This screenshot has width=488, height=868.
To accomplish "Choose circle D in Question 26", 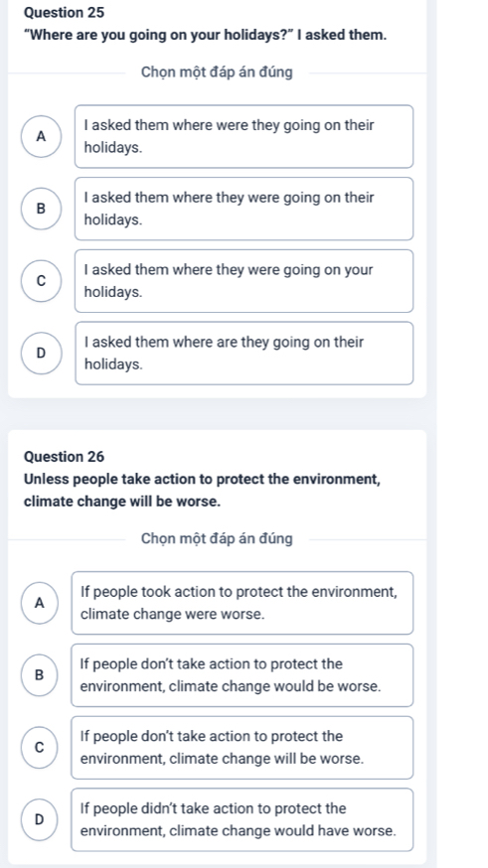I will (38, 820).
